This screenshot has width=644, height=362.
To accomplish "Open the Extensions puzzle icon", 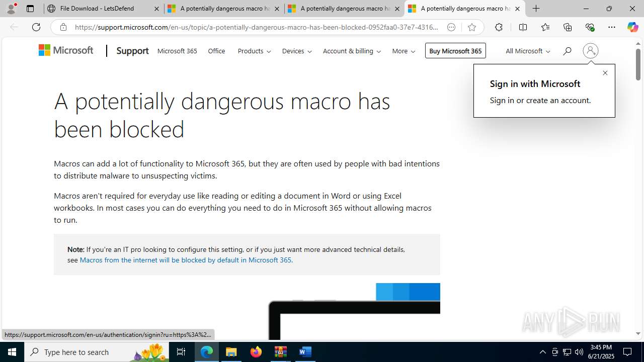I will tap(499, 27).
